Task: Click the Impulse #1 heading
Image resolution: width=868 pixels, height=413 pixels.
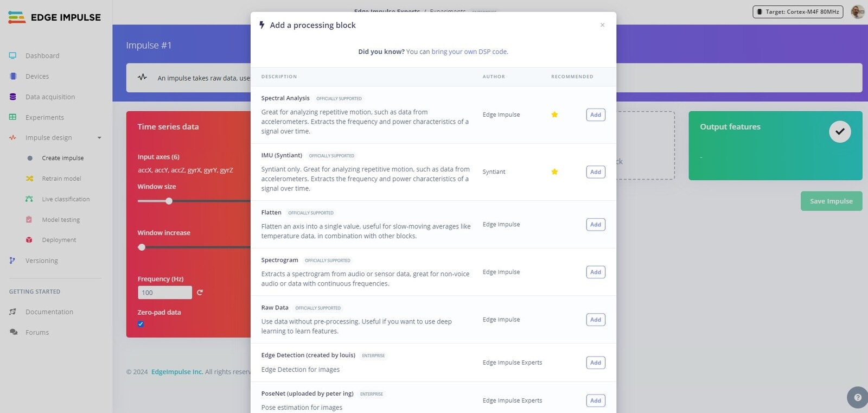Action: pyautogui.click(x=149, y=45)
